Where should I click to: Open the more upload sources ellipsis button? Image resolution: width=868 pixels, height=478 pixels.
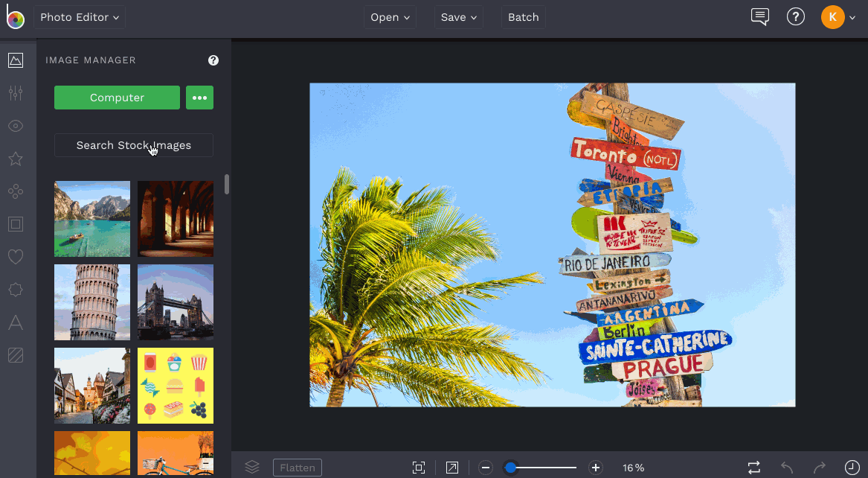tap(199, 98)
